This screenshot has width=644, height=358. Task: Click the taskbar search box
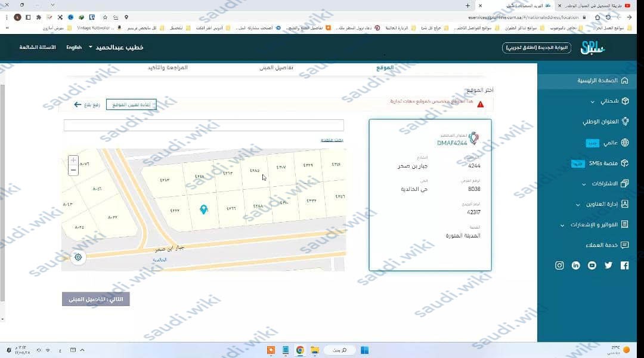340,350
